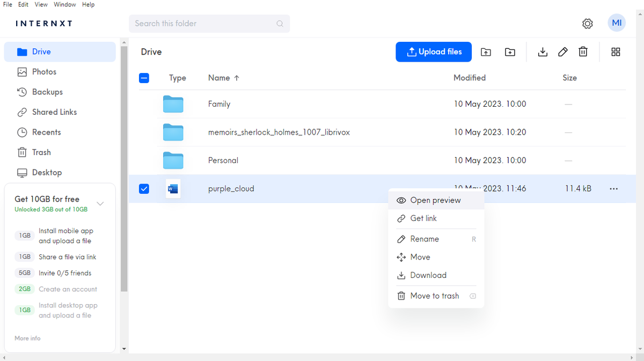This screenshot has width=644, height=361.
Task: Click the More info link
Action: point(27,338)
